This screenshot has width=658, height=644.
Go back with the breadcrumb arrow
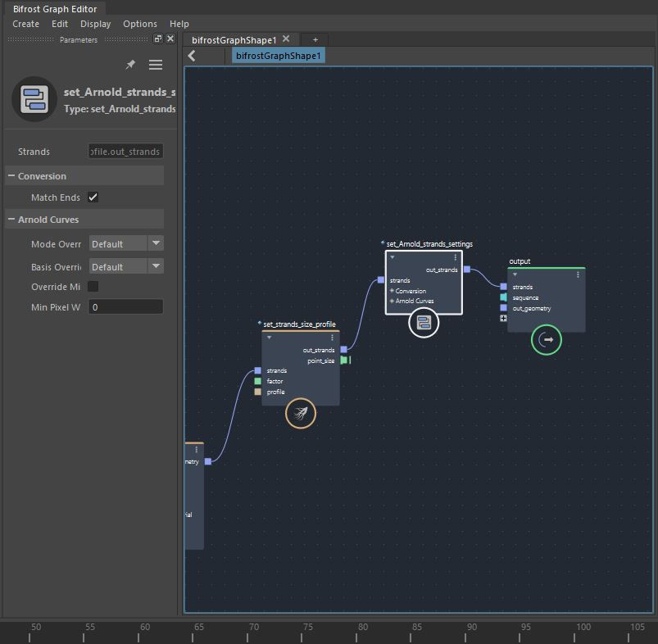[192, 56]
